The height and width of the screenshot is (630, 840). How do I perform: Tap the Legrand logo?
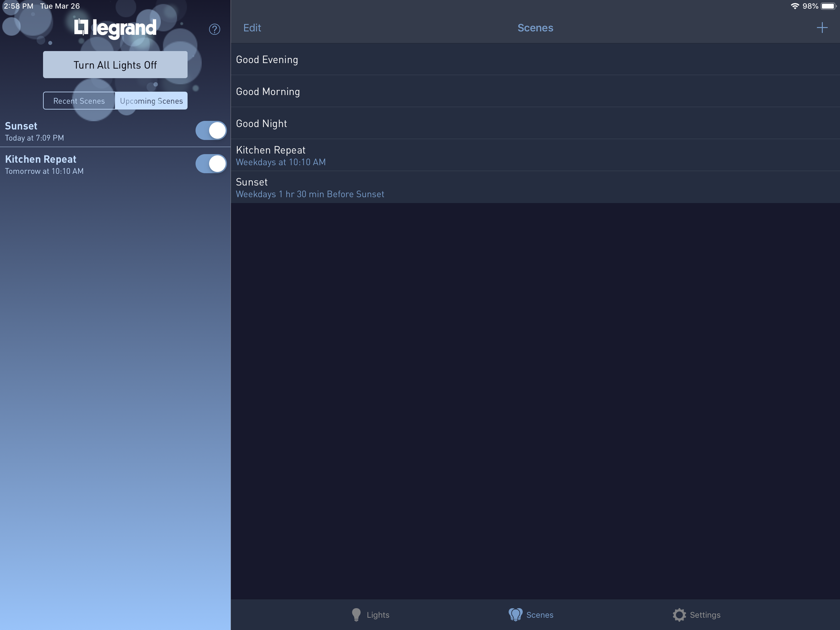(x=115, y=29)
